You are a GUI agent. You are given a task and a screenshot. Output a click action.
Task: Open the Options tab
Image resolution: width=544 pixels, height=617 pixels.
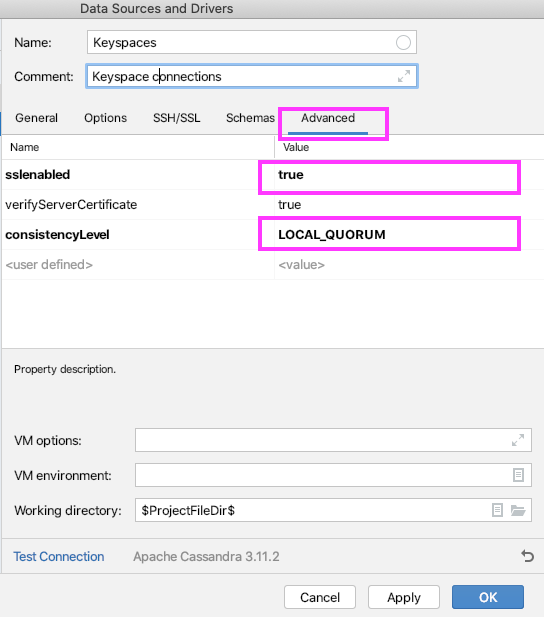click(105, 118)
